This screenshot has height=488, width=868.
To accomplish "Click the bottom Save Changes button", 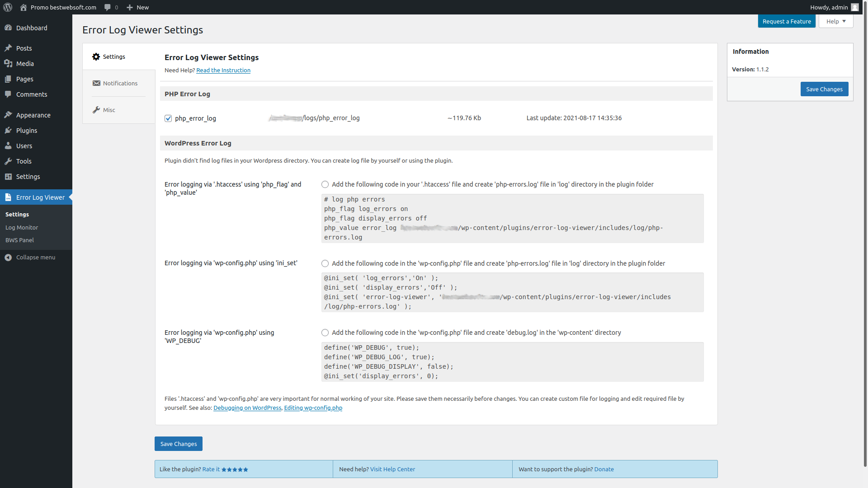I will pyautogui.click(x=179, y=444).
